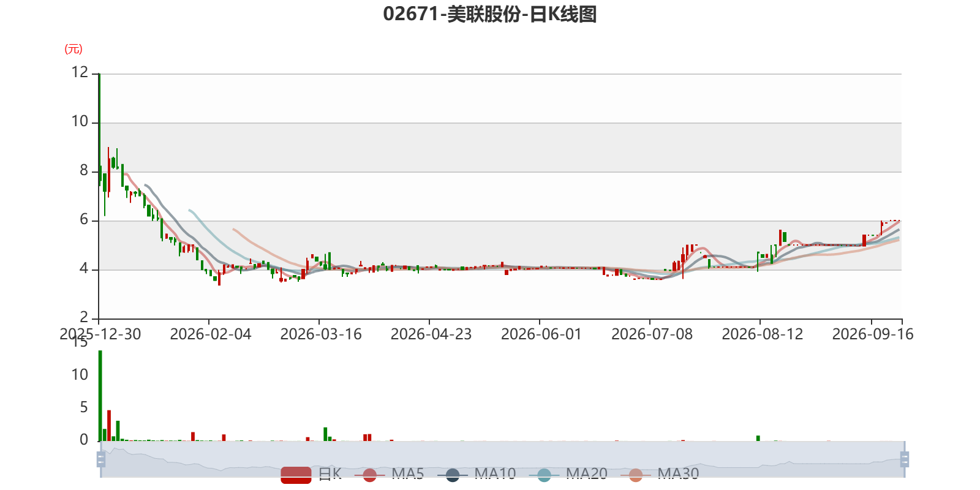Toggle the MA30 legend marker

pyautogui.click(x=636, y=475)
